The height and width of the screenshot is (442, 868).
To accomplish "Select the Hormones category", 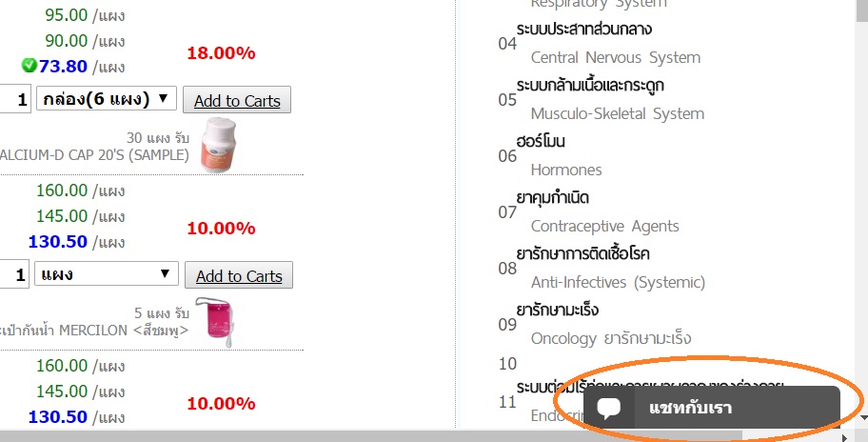I will pyautogui.click(x=565, y=171).
